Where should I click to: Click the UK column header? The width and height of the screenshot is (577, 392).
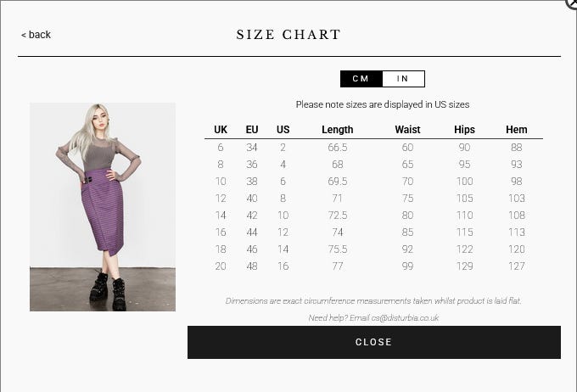[221, 130]
